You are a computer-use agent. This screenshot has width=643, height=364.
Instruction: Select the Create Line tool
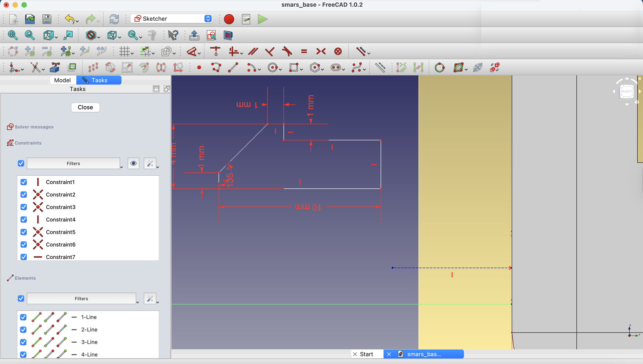coord(233,68)
